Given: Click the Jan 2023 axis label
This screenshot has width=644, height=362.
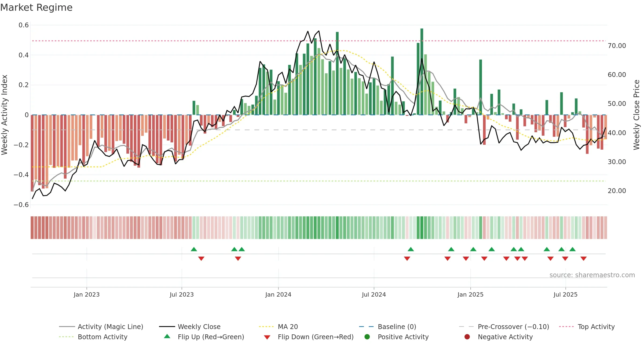Looking at the screenshot, I should [x=87, y=294].
